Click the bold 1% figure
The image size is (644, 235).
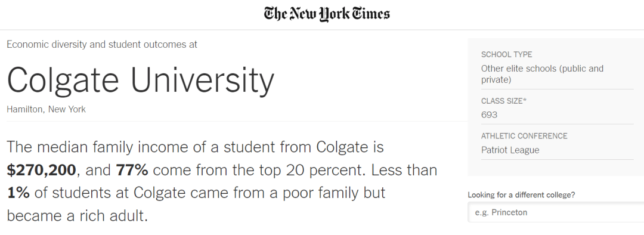(x=18, y=193)
